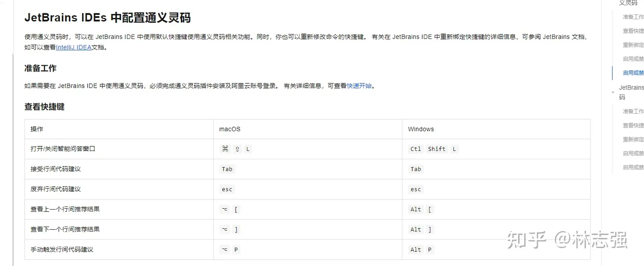Click the esc key in the macOS column

227,189
